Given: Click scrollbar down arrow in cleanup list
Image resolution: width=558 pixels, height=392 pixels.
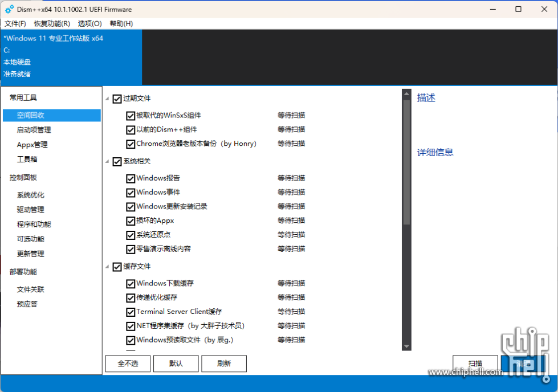Looking at the screenshot, I should tap(406, 346).
